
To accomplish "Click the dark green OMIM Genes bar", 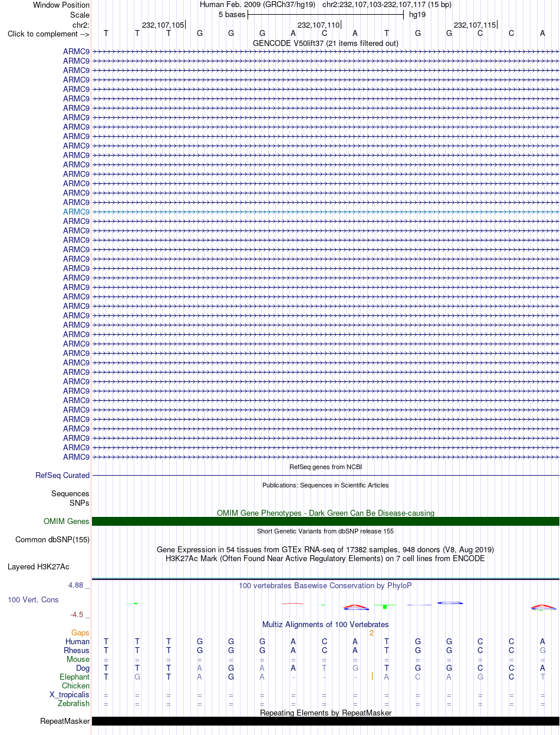I will [325, 521].
